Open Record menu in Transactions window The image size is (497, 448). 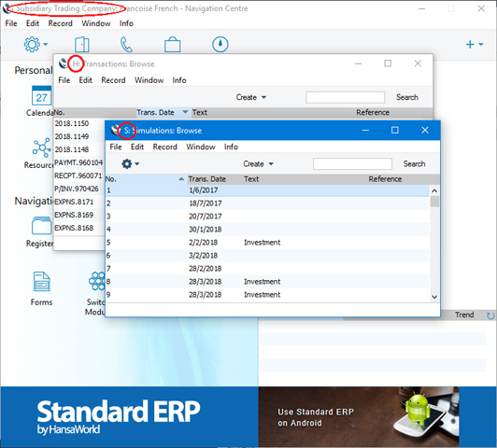click(113, 80)
